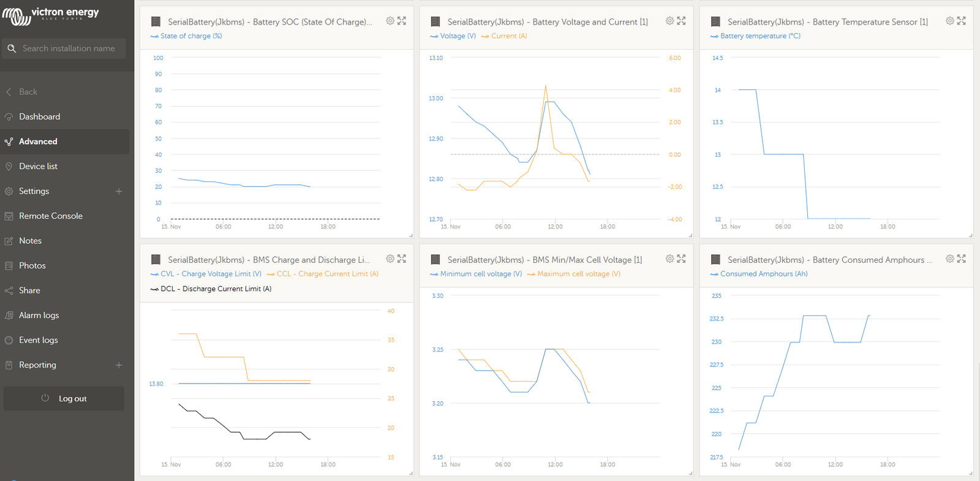Click the BMS Min/Max Cell Voltage title
Image resolution: width=980 pixels, height=481 pixels.
click(545, 260)
